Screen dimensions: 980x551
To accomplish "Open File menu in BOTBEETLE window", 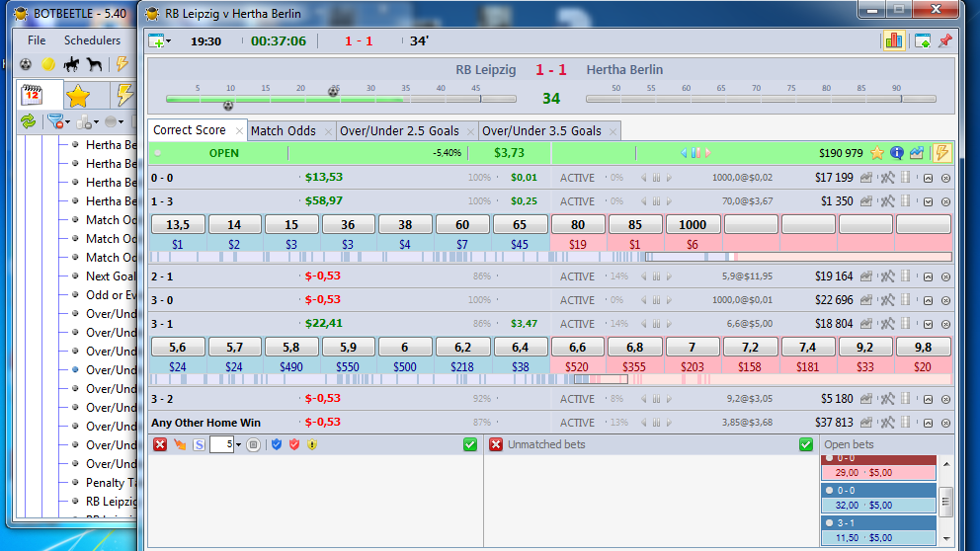I will click(37, 39).
